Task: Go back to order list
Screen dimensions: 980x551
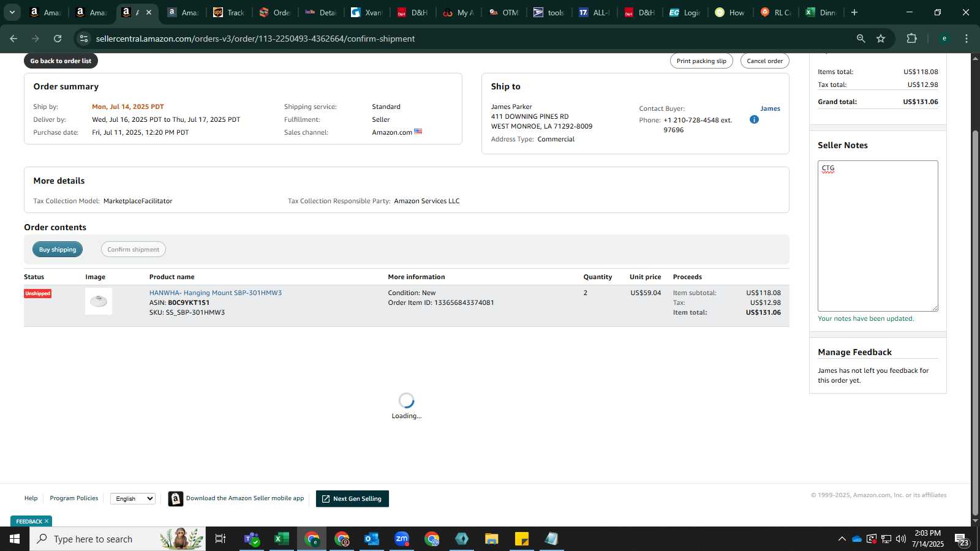Action: [61, 61]
